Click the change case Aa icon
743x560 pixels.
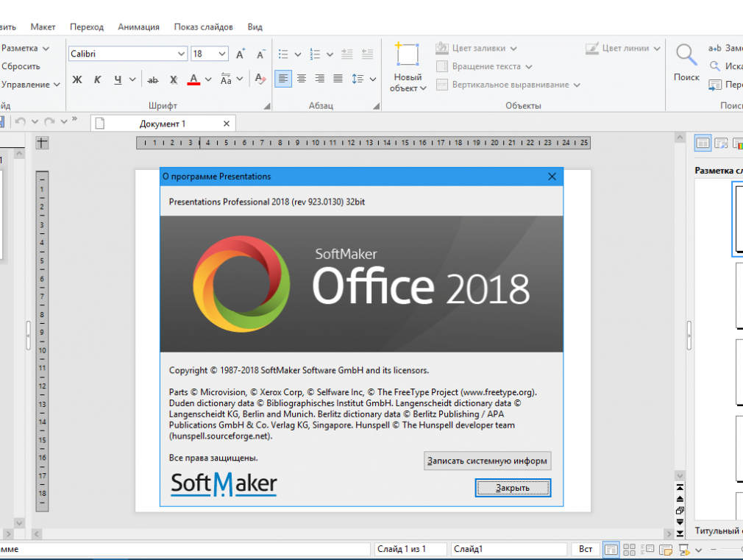(x=226, y=79)
